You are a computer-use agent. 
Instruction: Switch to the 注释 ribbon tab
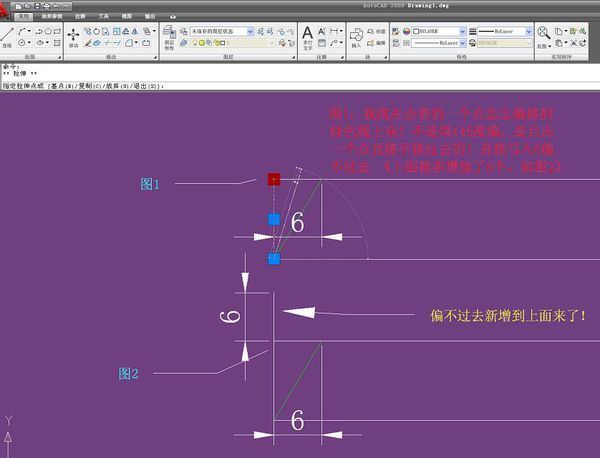coord(80,16)
